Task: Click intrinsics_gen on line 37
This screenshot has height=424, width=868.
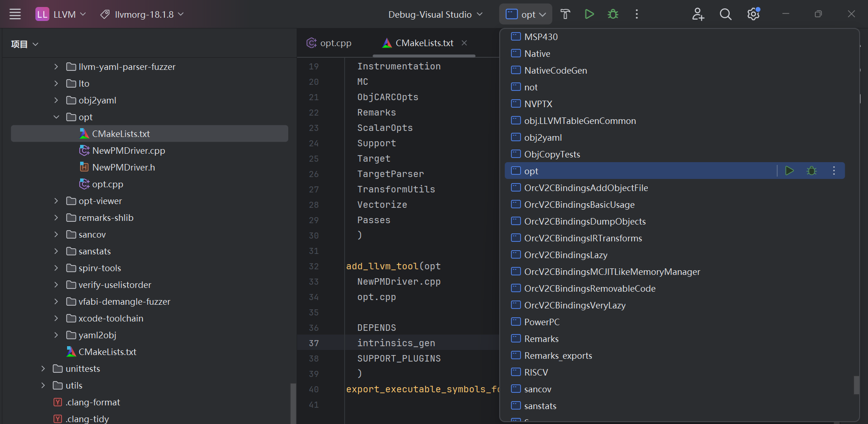Action: [x=396, y=343]
